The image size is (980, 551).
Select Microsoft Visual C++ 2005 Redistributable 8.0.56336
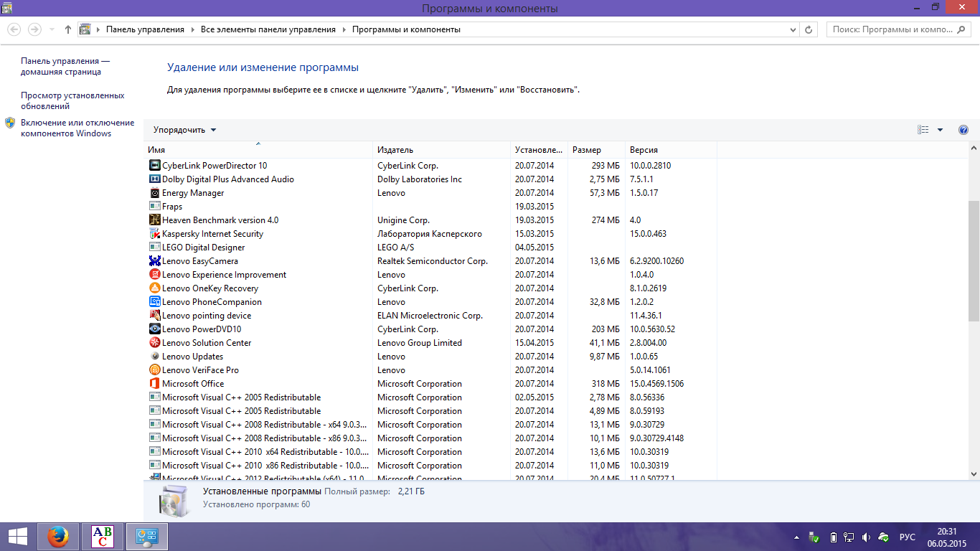click(430, 397)
